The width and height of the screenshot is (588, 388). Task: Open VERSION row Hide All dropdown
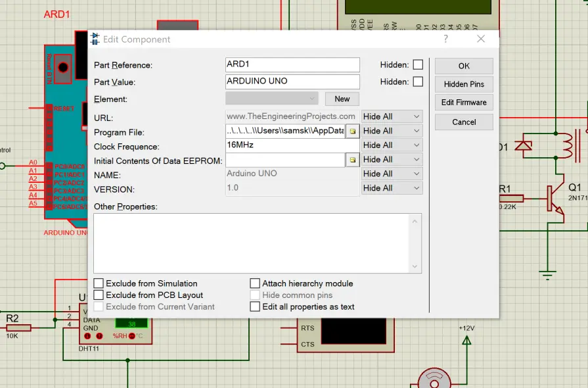392,188
